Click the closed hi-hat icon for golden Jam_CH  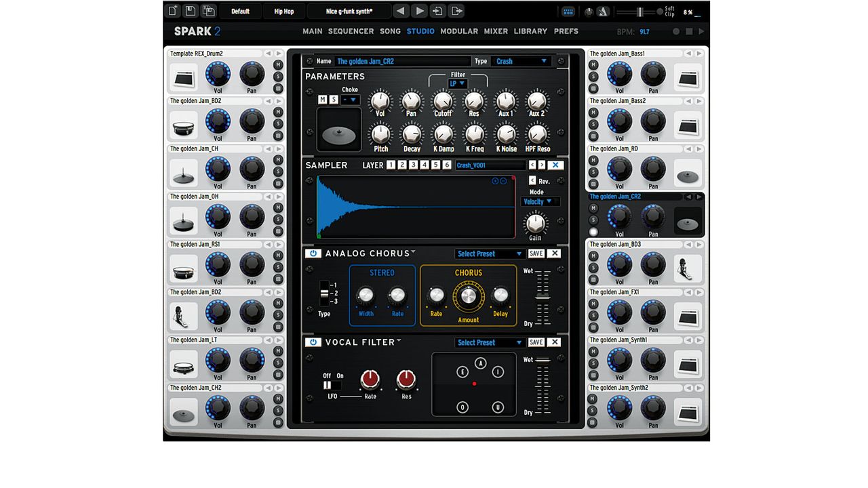coord(184,172)
